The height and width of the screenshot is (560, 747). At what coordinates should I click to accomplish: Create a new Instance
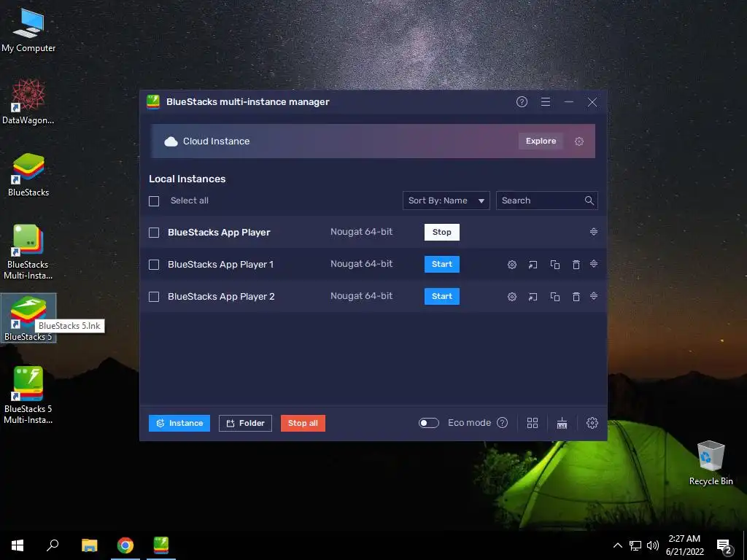coord(179,423)
